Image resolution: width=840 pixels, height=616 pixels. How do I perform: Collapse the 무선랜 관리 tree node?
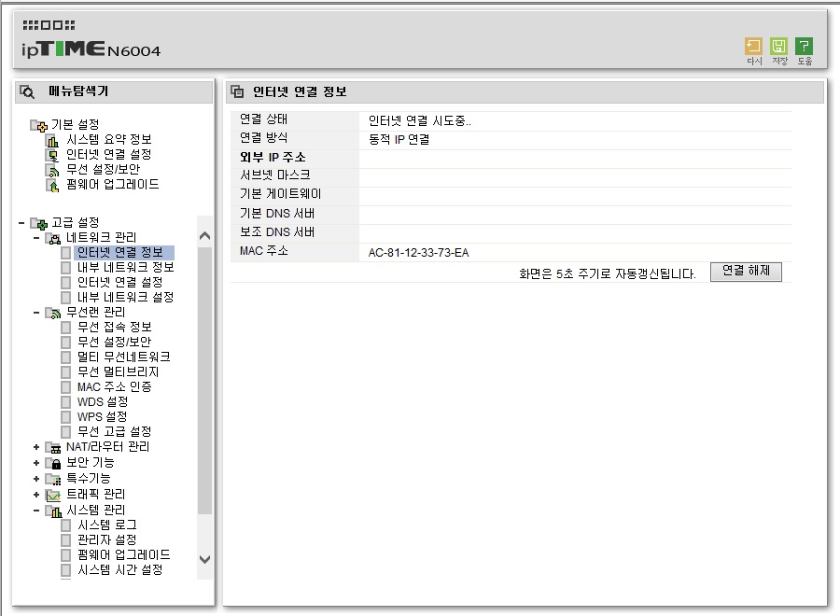[36, 313]
